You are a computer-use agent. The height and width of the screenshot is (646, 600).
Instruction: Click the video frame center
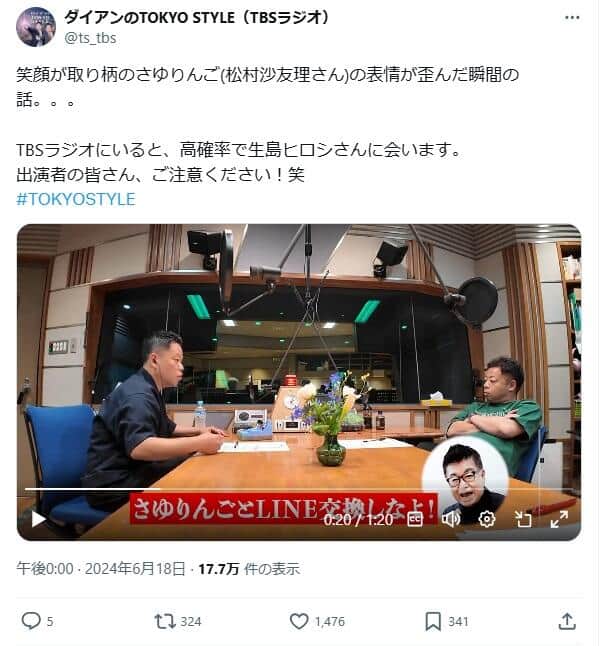[299, 382]
